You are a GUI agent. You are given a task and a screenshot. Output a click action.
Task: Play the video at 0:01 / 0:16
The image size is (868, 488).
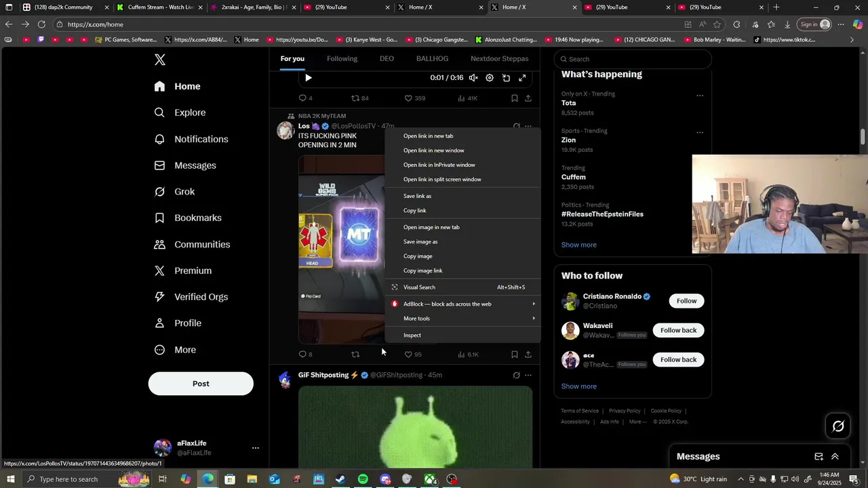pyautogui.click(x=309, y=78)
